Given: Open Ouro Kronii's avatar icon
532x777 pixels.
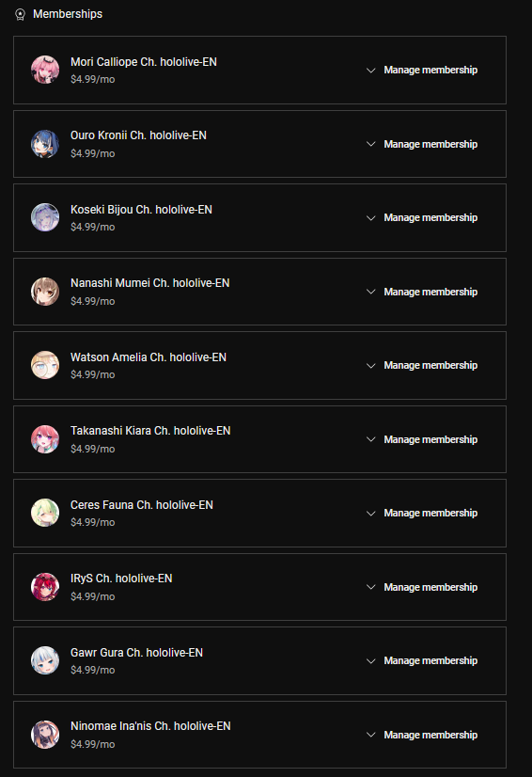Looking at the screenshot, I should [x=45, y=144].
